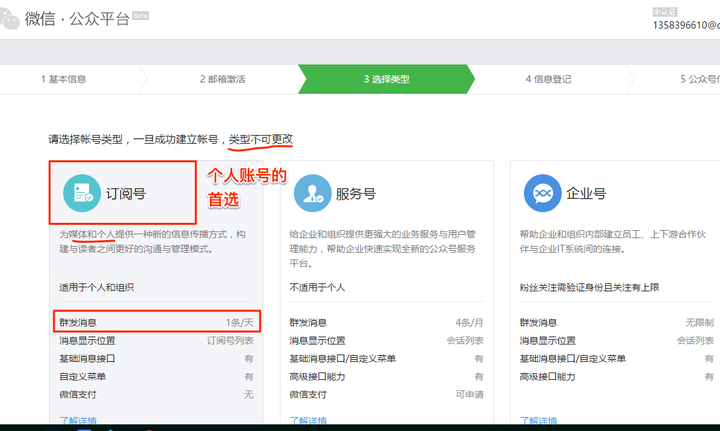Click the 订阅号列表 value
720x431 pixels.
(x=230, y=341)
